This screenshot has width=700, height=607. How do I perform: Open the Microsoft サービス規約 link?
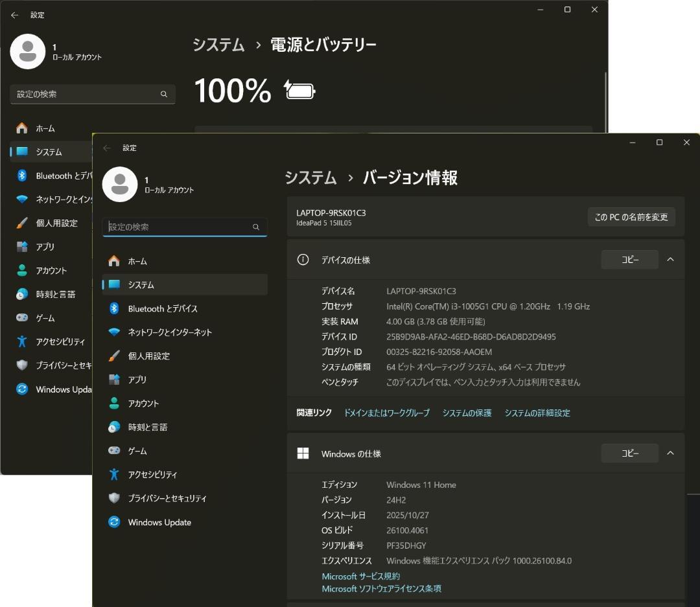[x=360, y=576]
